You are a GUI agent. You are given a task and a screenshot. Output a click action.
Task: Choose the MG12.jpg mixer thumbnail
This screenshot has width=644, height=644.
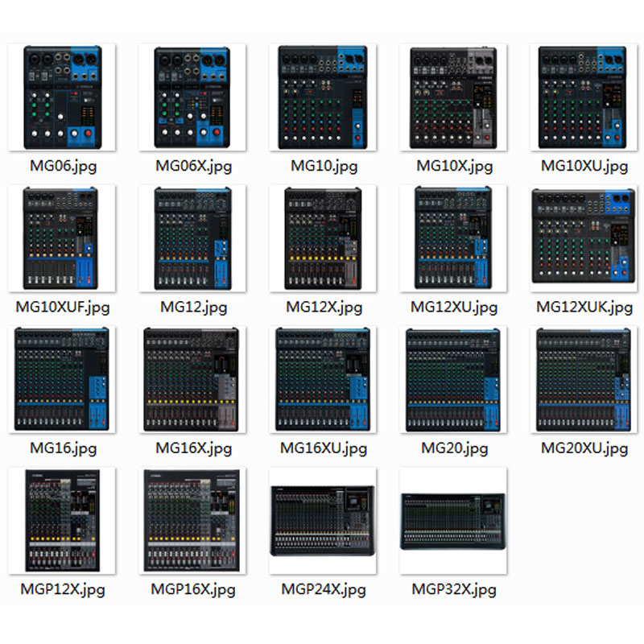coord(192,238)
